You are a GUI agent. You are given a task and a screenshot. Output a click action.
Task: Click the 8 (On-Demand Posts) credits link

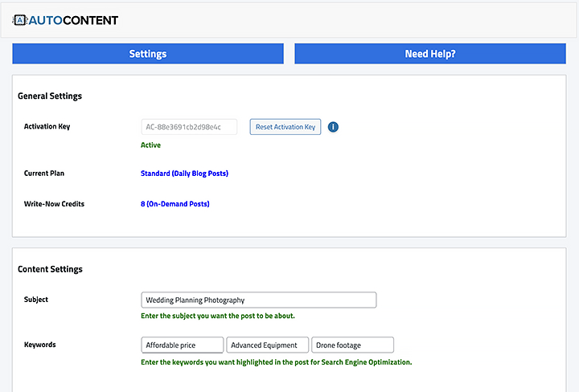175,204
